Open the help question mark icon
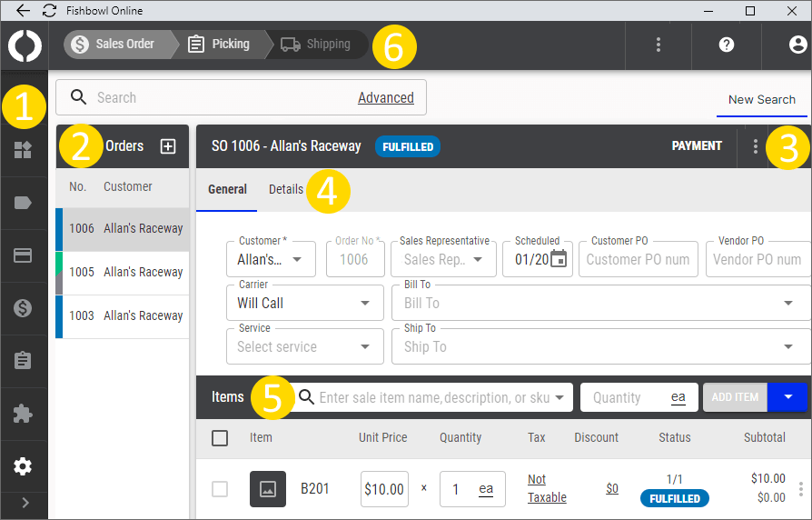 point(726,45)
